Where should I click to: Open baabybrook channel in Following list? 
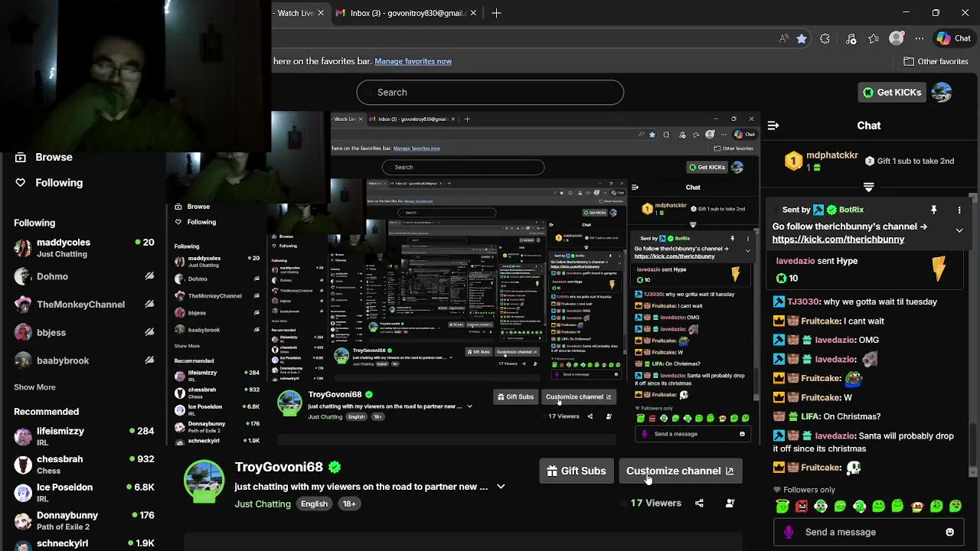[83, 360]
